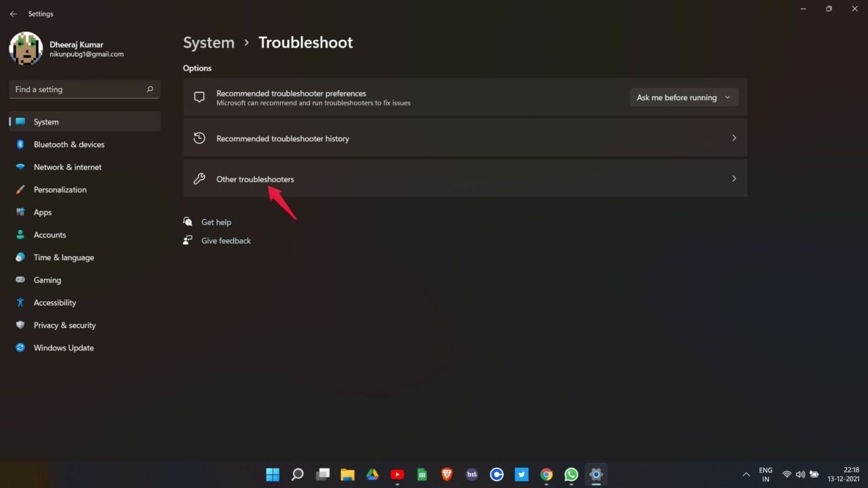Image resolution: width=868 pixels, height=488 pixels.
Task: Click the chat icon beside Recommended troubleshooter preferences
Action: (x=199, y=98)
